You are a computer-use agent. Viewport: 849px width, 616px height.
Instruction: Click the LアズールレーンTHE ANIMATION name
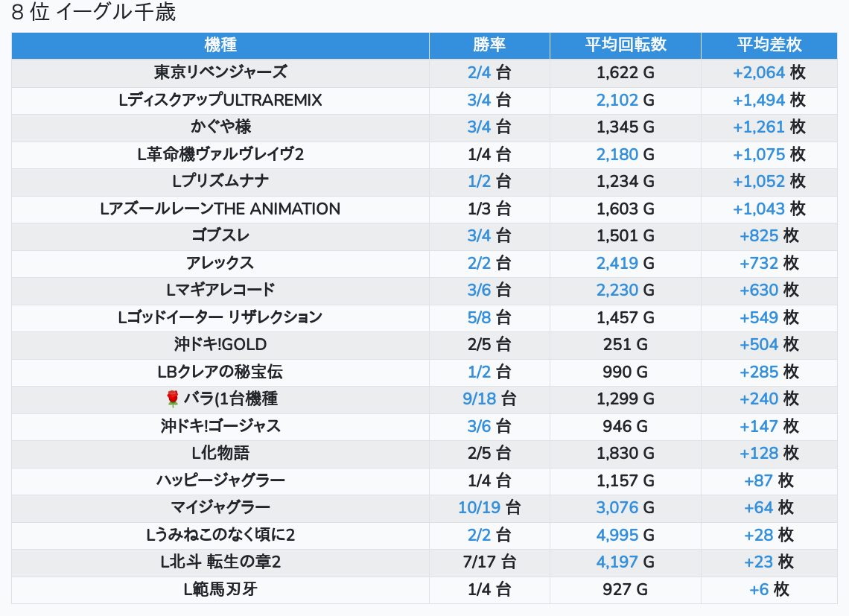pos(220,209)
